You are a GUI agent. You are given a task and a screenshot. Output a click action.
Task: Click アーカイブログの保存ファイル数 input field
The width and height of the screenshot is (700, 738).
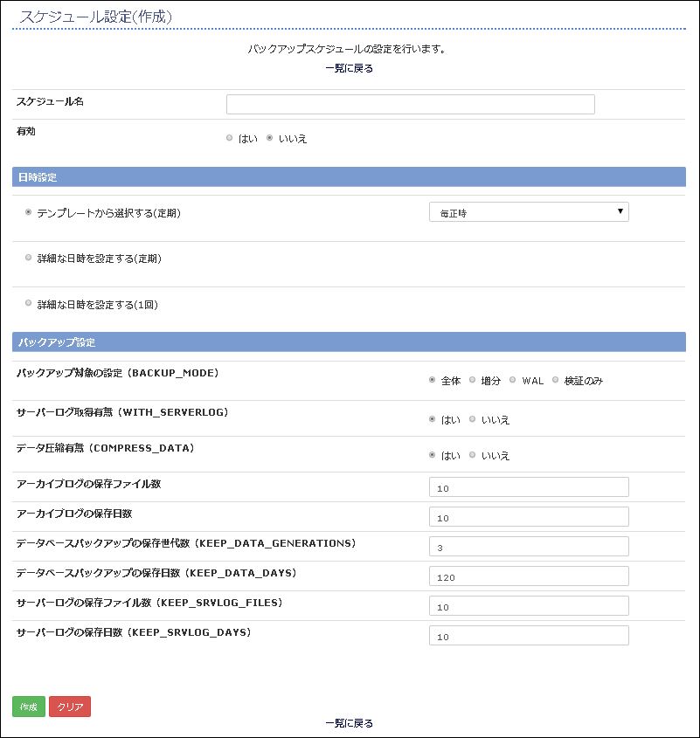(529, 486)
